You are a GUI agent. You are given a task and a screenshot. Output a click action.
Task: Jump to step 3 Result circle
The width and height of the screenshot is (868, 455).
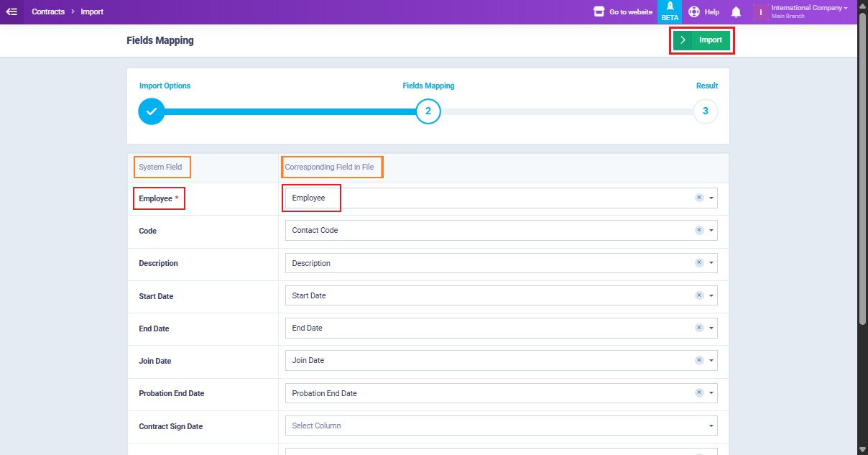point(705,111)
